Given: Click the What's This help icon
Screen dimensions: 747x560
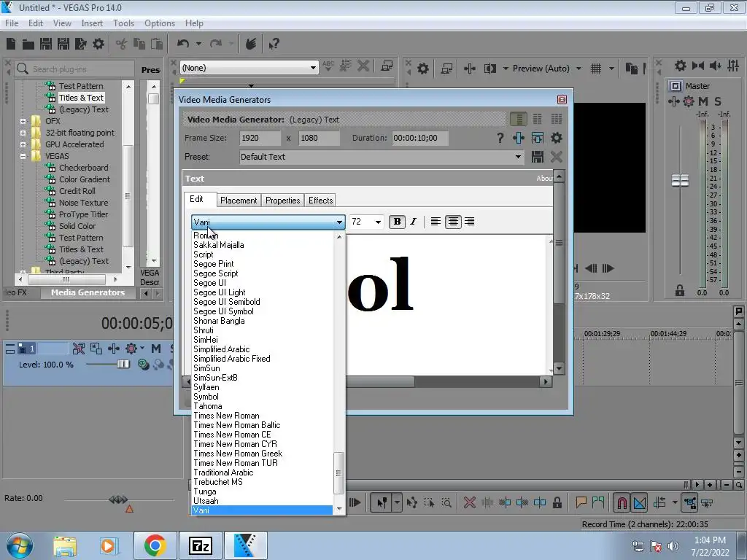Looking at the screenshot, I should click(x=274, y=44).
